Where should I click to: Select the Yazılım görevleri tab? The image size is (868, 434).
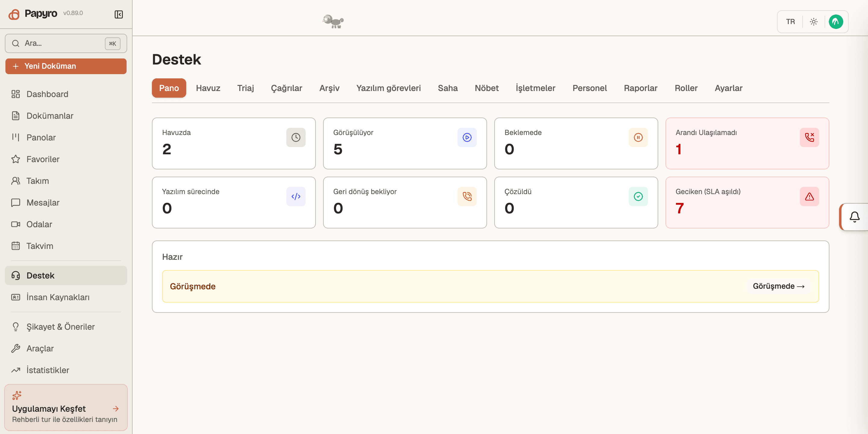(x=388, y=88)
